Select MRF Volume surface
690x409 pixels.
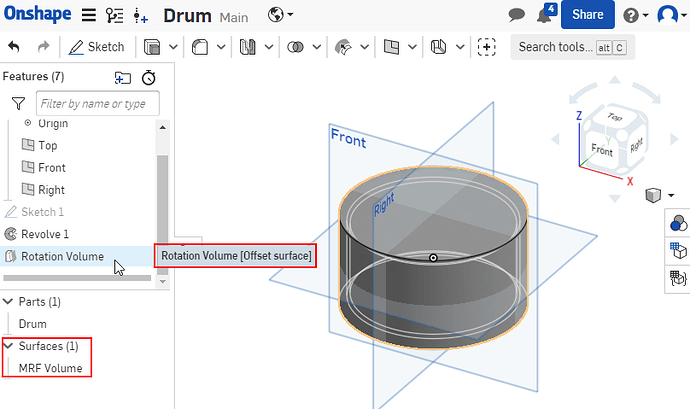[50, 368]
